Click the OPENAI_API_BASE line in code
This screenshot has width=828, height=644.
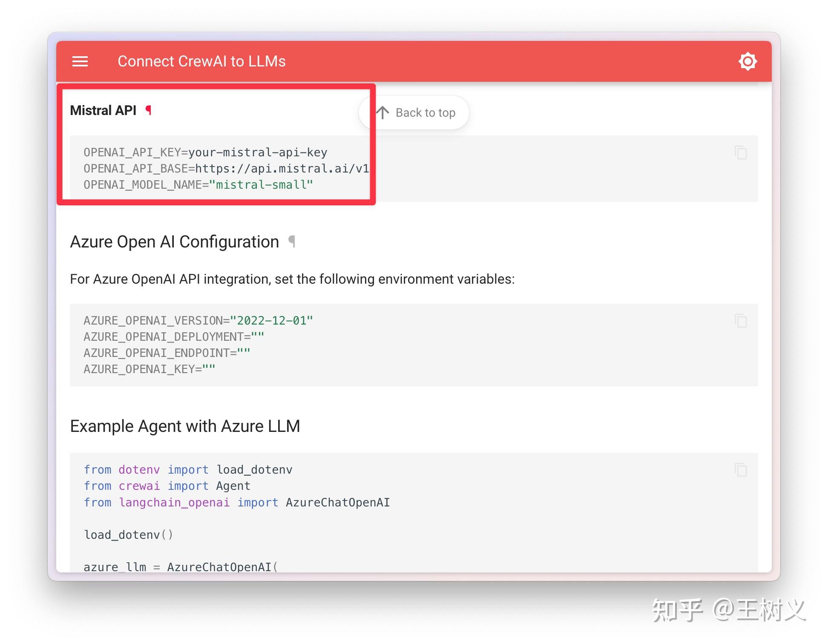(x=226, y=169)
